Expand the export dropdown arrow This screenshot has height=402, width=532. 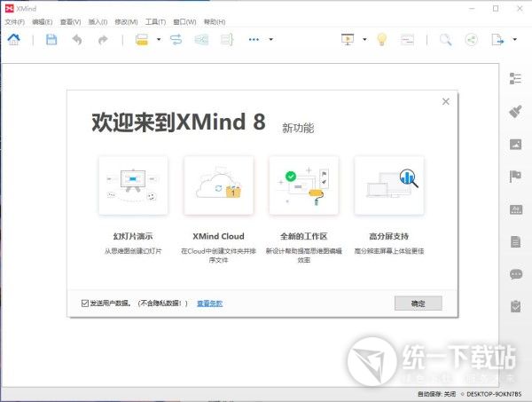514,39
